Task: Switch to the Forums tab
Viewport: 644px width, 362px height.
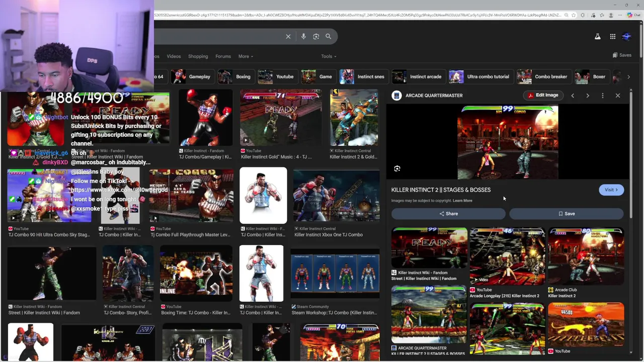Action: 223,56
